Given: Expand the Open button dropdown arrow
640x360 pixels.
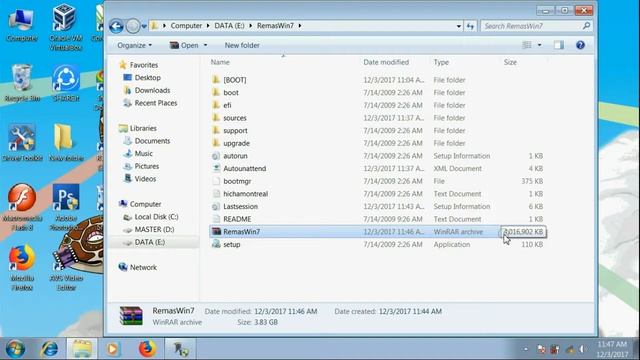Looking at the screenshot, I should click(x=205, y=45).
